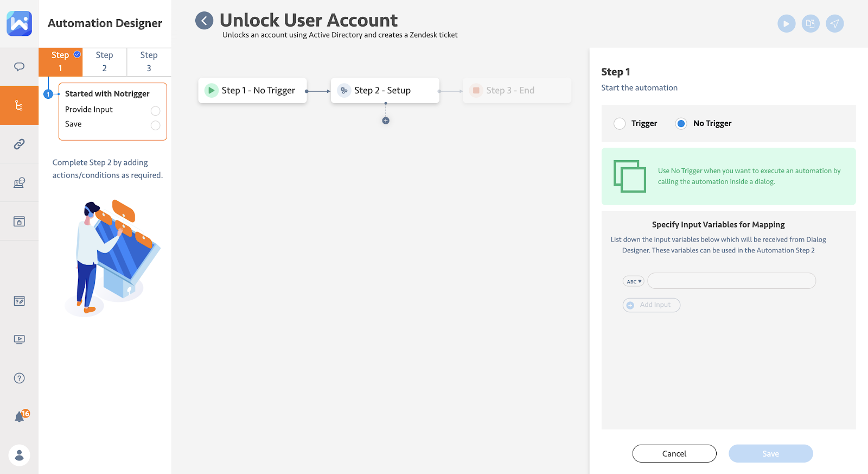
Task: Click the plus node under Step 2
Action: (386, 121)
